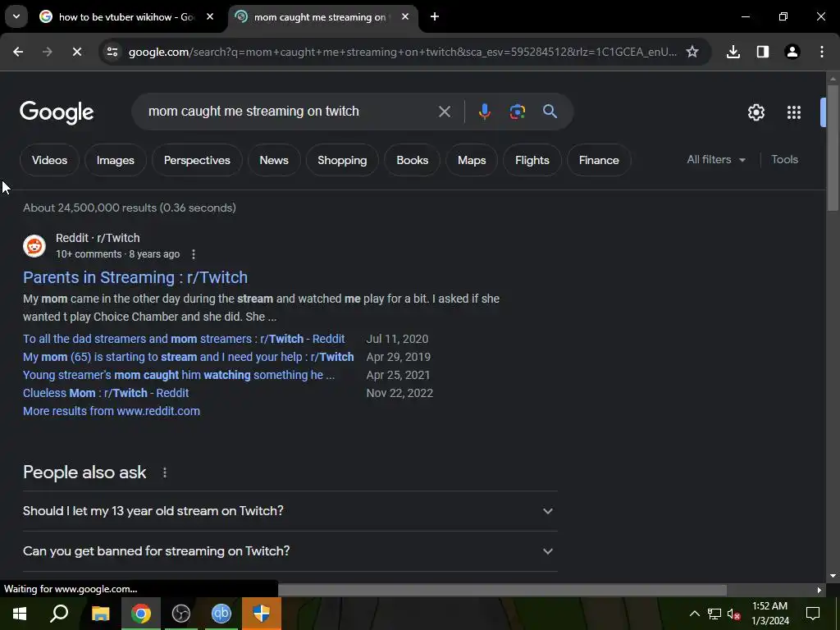
Task: Filter results by News
Action: click(x=274, y=160)
